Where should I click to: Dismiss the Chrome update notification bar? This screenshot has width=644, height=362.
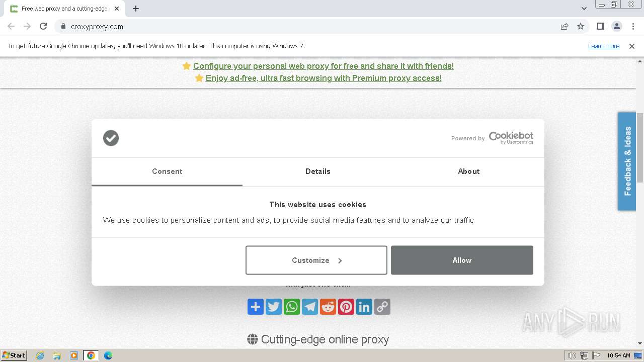click(x=632, y=46)
